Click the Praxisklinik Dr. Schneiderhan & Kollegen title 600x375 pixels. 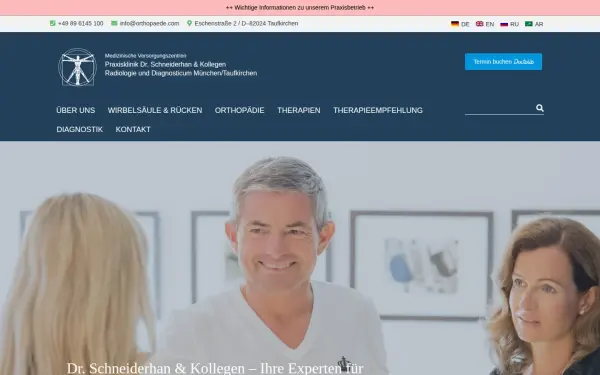tap(165, 64)
